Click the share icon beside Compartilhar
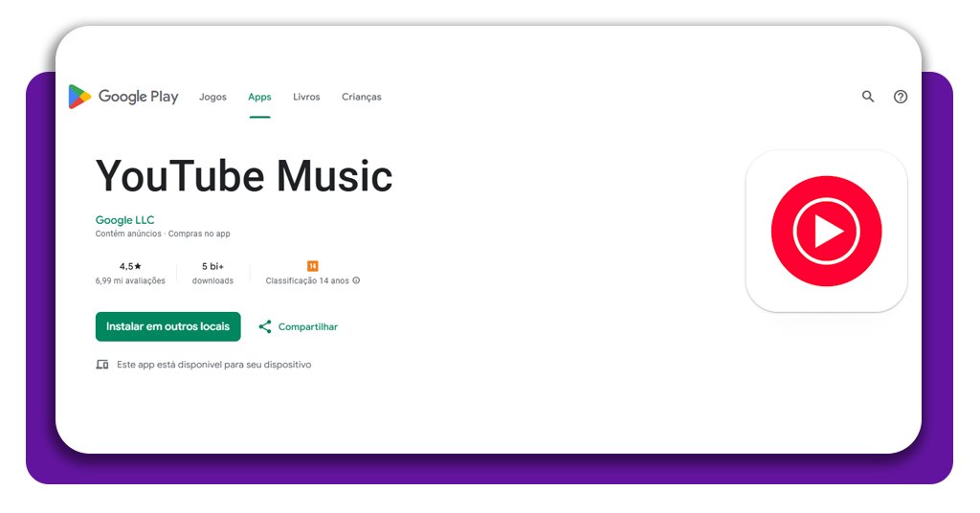Image resolution: width=980 pixels, height=513 pixels. click(265, 326)
